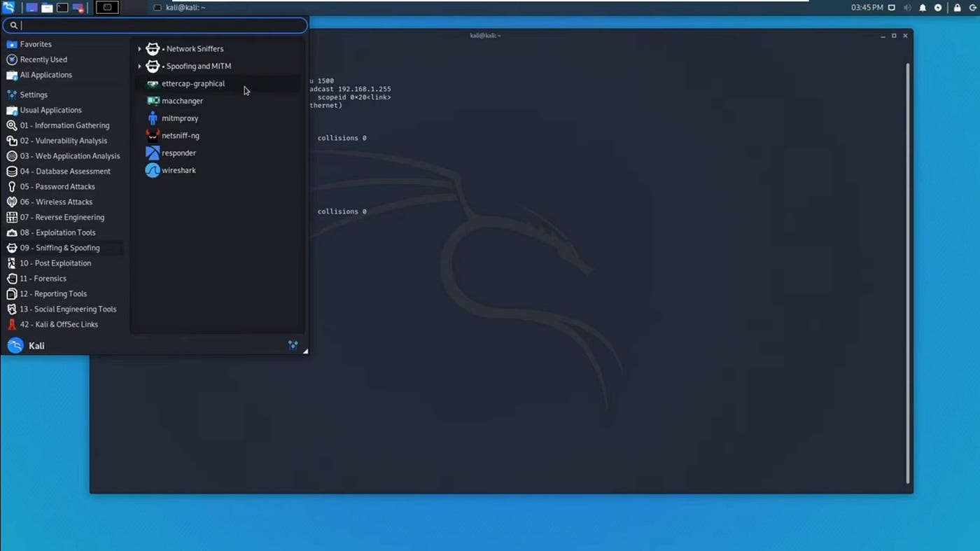
Task: Click the application menu search field
Action: [x=155, y=25]
